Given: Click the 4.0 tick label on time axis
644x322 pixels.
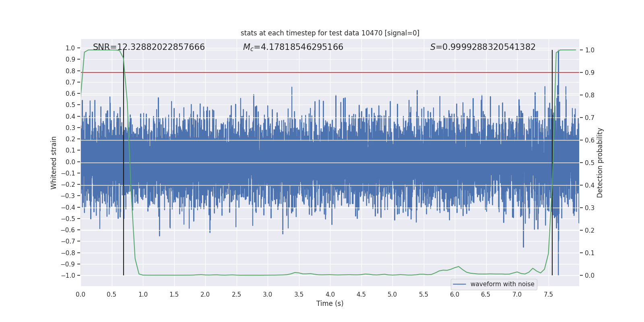Looking at the screenshot, I should (x=330, y=295).
